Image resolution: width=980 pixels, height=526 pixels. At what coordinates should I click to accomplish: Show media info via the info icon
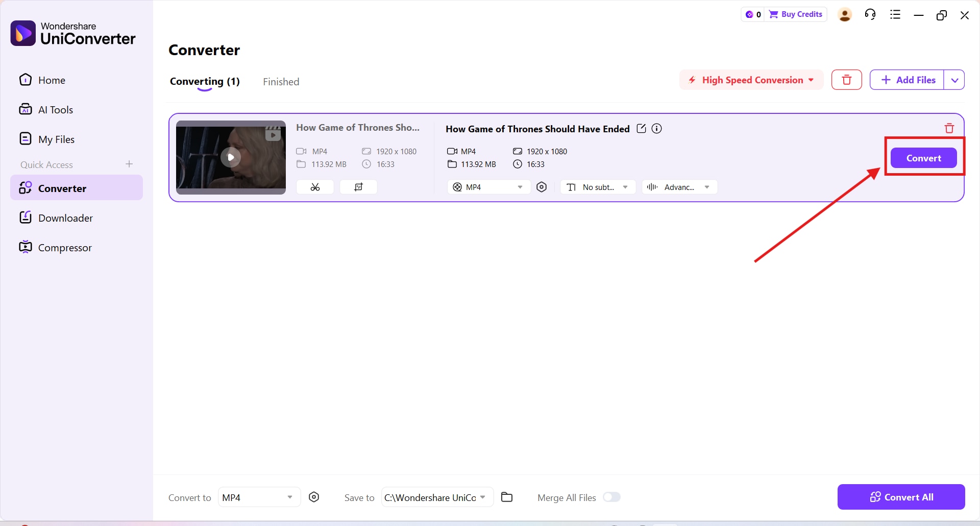[x=656, y=128]
